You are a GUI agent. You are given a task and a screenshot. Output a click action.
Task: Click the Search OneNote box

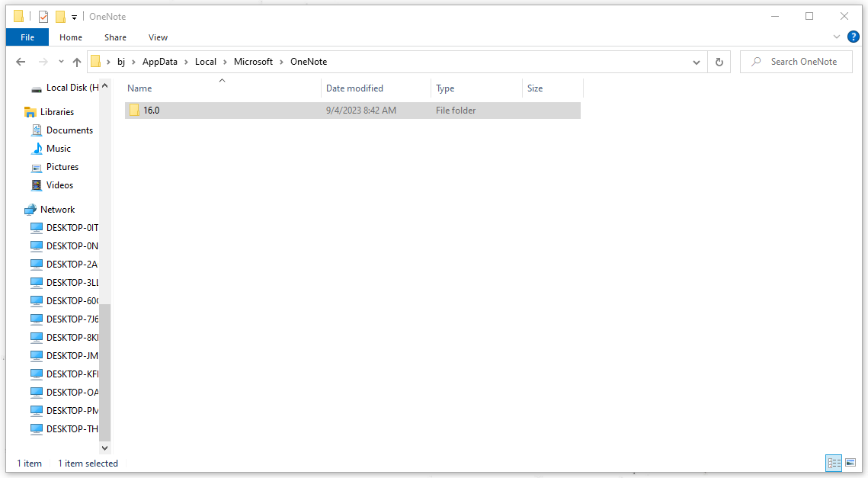click(796, 62)
